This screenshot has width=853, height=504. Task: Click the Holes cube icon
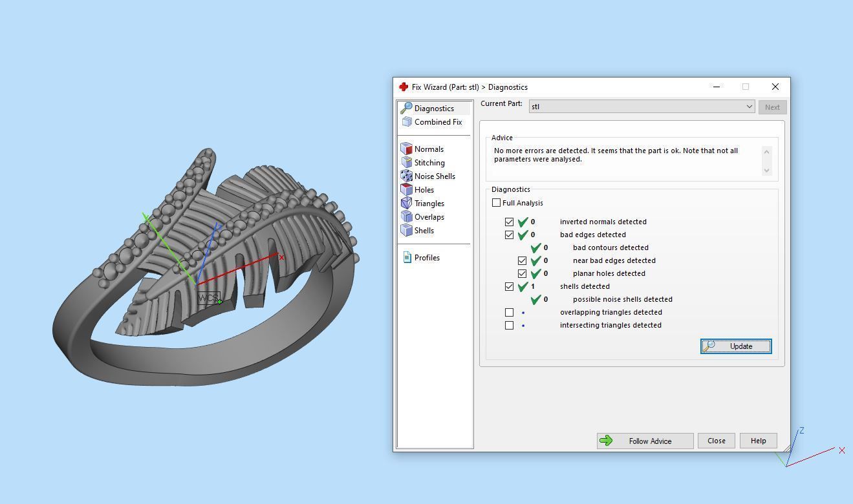pos(406,189)
